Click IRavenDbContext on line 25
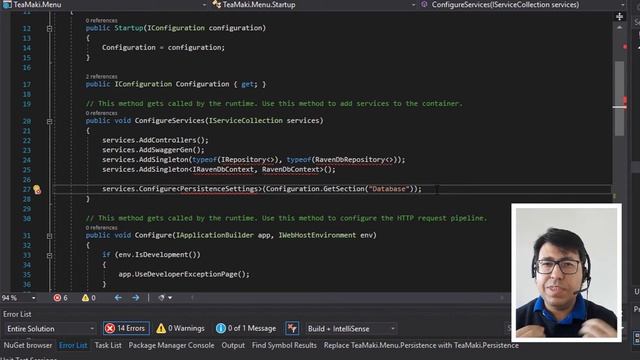 [223, 169]
